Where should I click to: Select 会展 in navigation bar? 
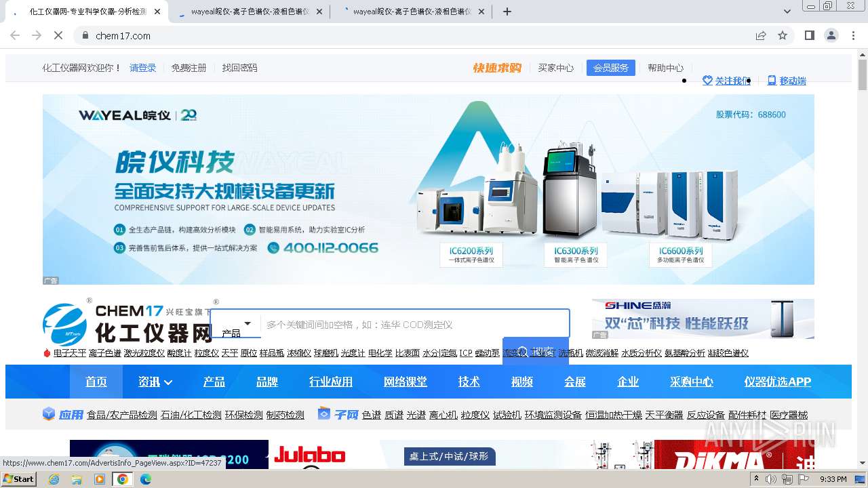[x=575, y=382]
